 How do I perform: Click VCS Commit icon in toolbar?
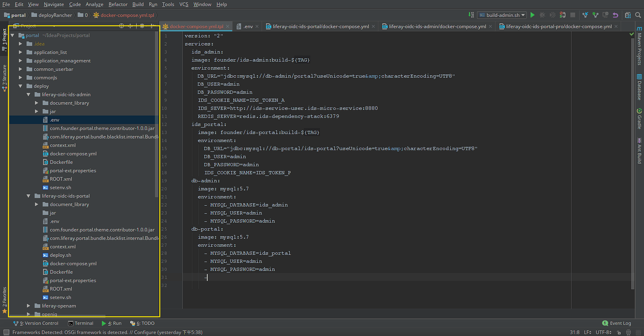(x=595, y=15)
